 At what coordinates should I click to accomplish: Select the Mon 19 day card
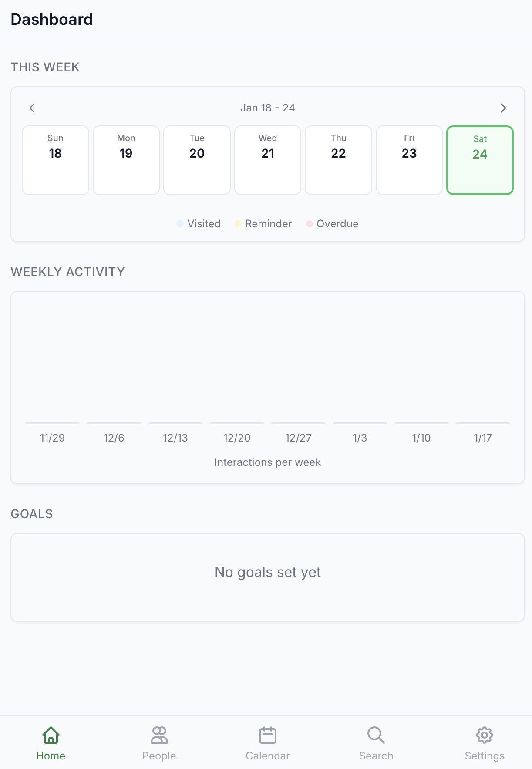tap(126, 160)
